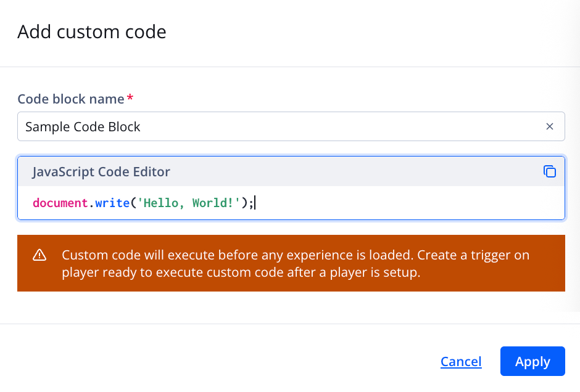Viewport: 580px width, 392px height.
Task: Copy code using the editor copy icon
Action: pos(549,172)
